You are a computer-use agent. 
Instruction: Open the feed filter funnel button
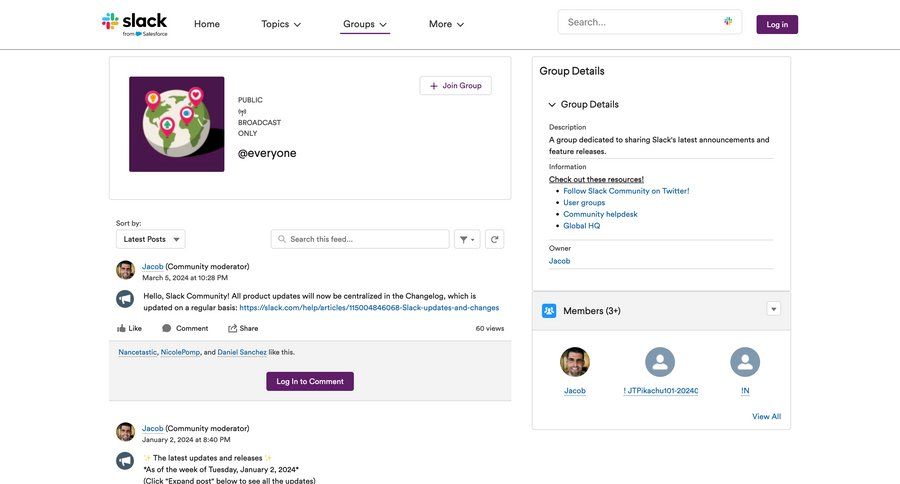click(467, 239)
